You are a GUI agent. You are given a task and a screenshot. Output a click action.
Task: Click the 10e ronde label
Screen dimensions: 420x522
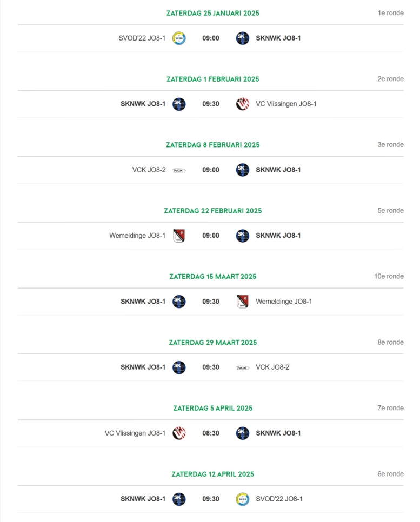tap(389, 276)
